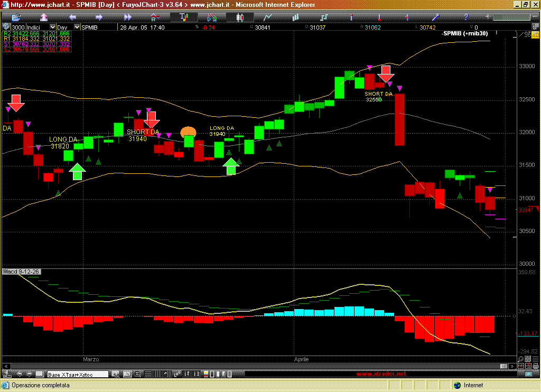Click the pink upload arrow toolbar icon
Viewport: 541px width, 392px height.
(44, 17)
